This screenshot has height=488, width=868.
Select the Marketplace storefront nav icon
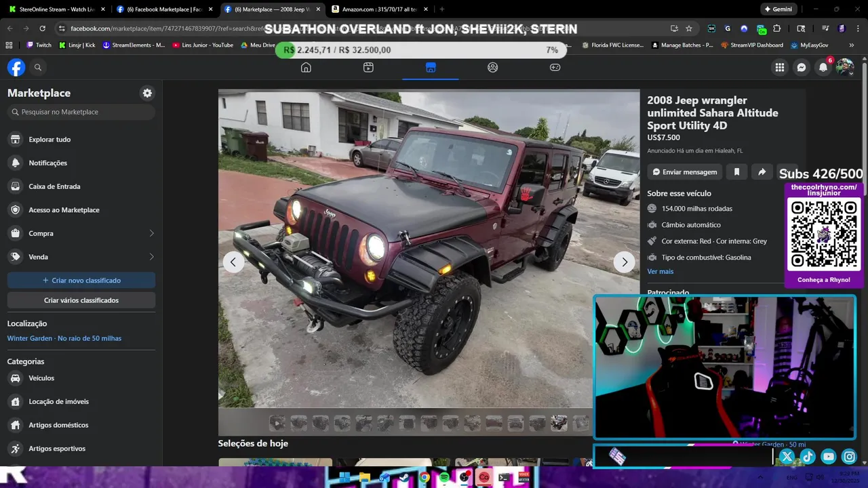431,67
